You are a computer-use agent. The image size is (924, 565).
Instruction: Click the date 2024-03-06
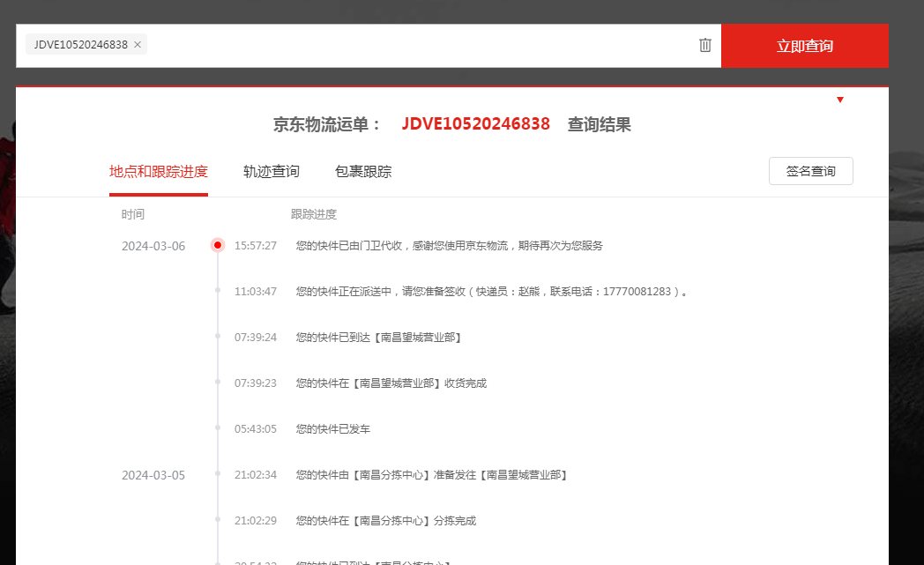tap(153, 246)
